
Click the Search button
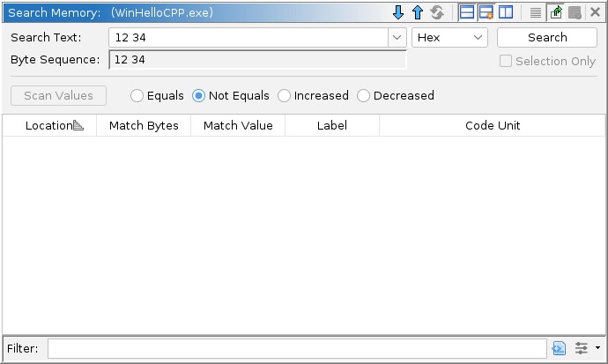coord(547,38)
